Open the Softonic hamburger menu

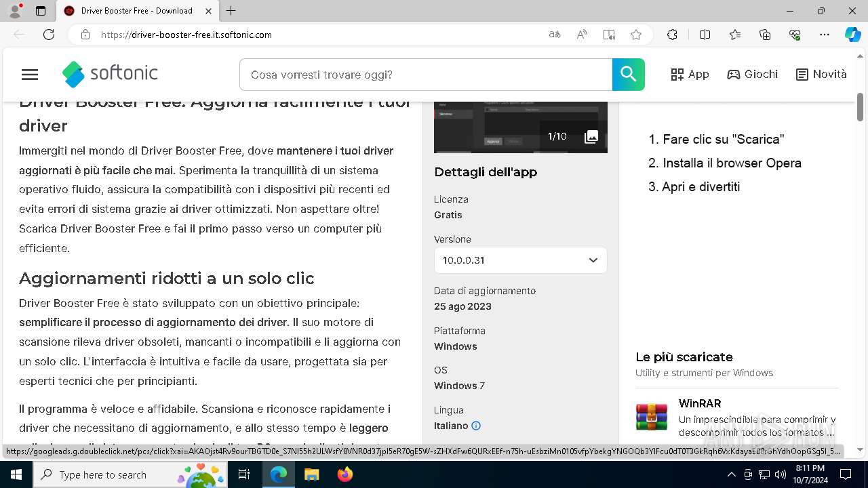(x=30, y=75)
